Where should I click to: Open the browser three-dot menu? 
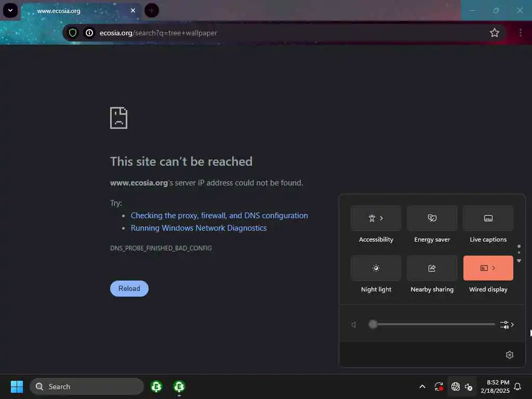[x=520, y=33]
